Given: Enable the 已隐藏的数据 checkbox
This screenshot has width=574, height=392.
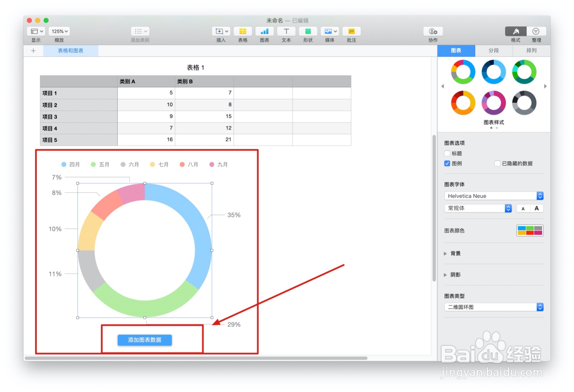Looking at the screenshot, I should point(497,163).
